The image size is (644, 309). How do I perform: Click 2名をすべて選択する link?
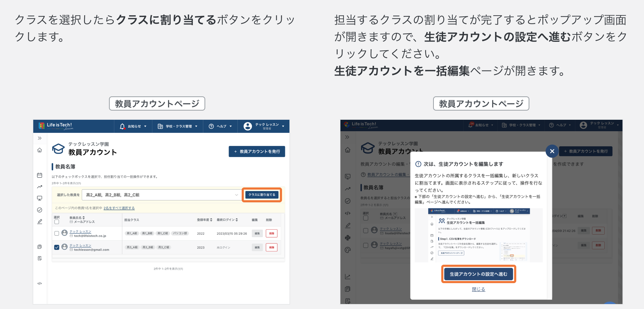tap(119, 208)
